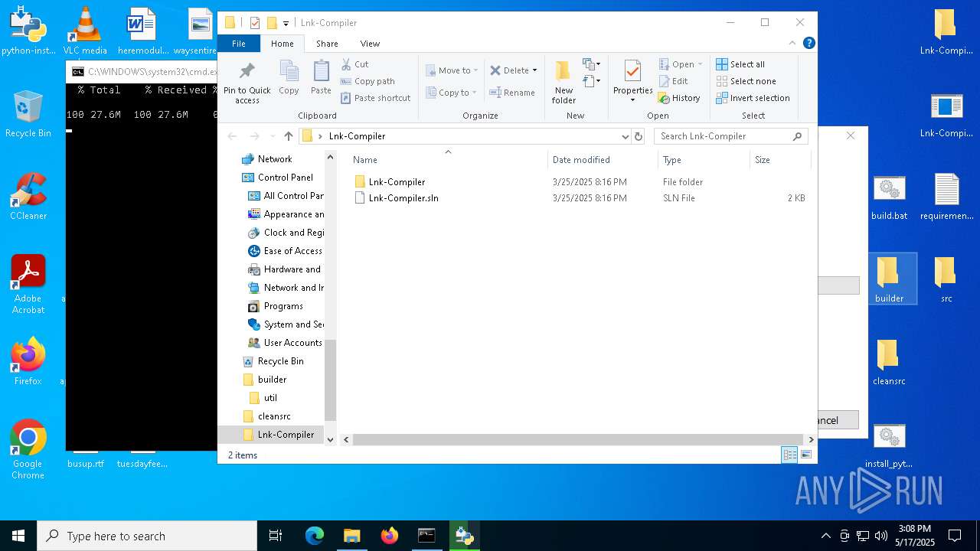Pin to Quick access in ribbon

tap(247, 83)
